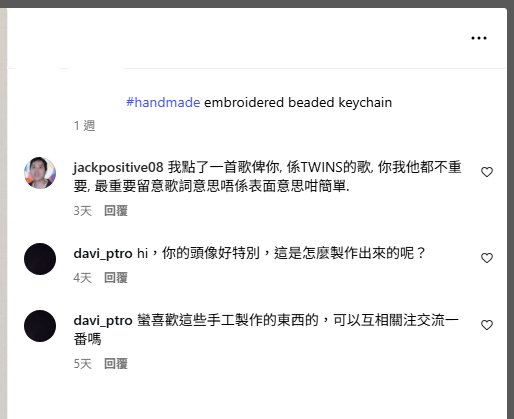Click jackpositive08's profile picture
This screenshot has height=419, width=514.
coord(40,173)
